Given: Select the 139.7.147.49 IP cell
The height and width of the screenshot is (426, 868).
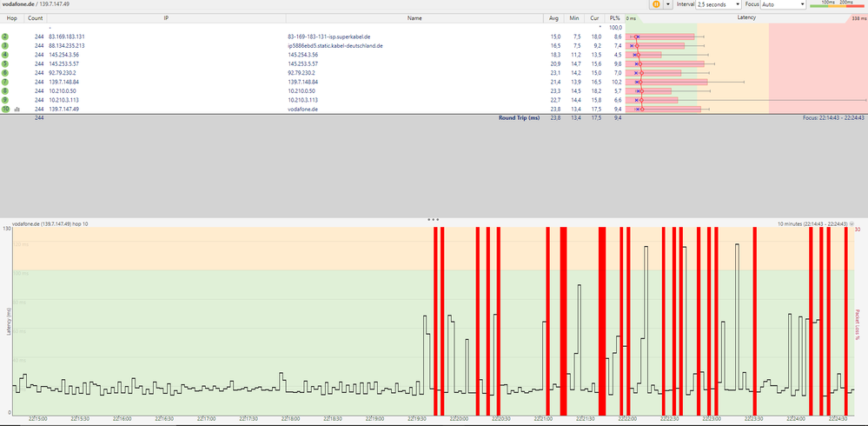Looking at the screenshot, I should [63, 110].
